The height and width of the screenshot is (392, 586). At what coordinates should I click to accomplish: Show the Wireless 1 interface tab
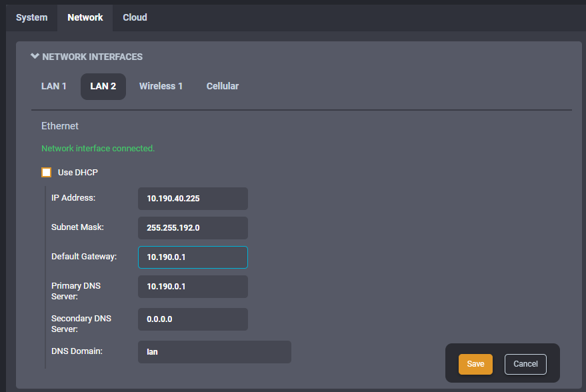point(161,86)
